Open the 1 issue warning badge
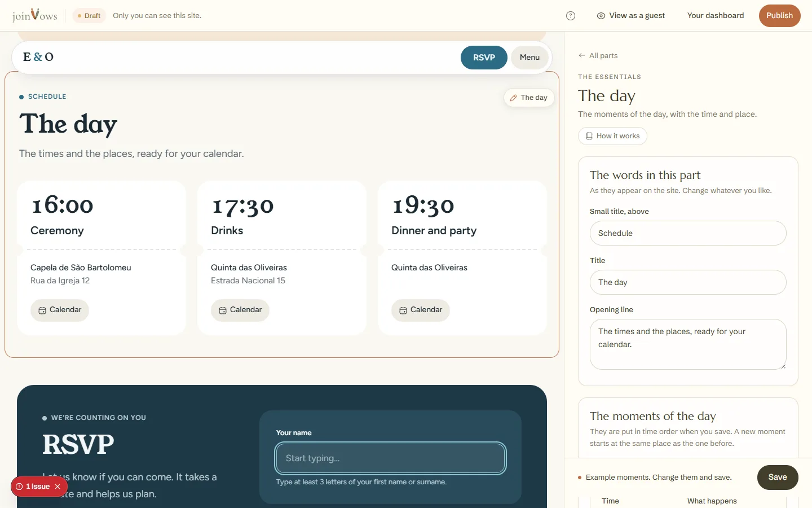The width and height of the screenshot is (812, 508). [x=34, y=487]
